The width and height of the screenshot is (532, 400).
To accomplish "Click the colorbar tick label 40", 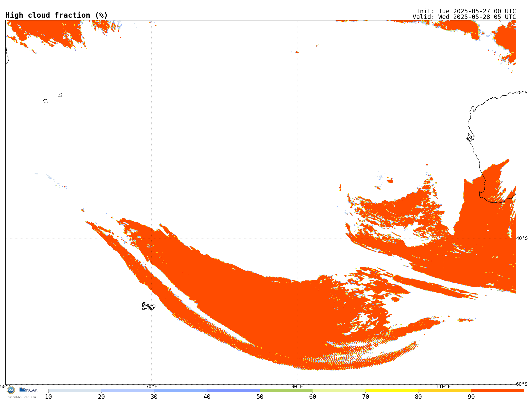I will [x=207, y=397].
